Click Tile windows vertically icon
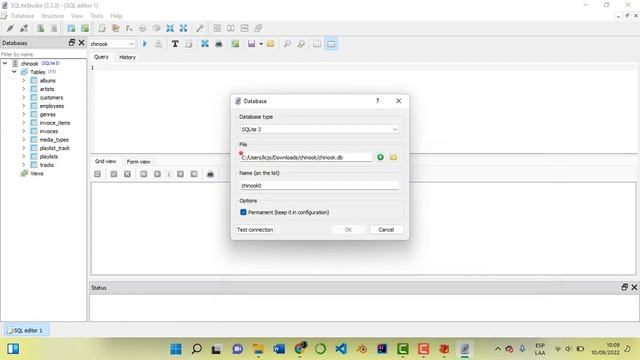Viewport: 640px width, 360px height. click(x=244, y=28)
